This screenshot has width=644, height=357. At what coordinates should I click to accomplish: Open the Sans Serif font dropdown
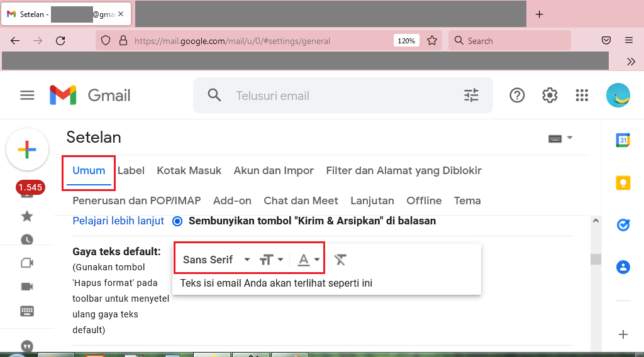pos(216,260)
